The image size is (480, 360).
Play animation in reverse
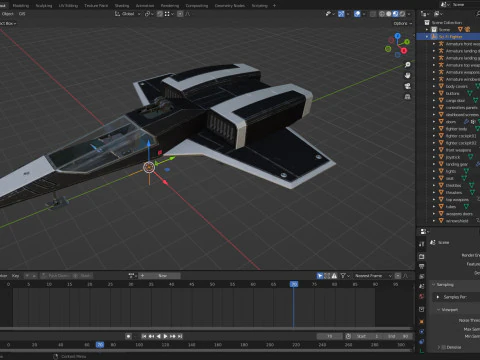[x=158, y=336]
